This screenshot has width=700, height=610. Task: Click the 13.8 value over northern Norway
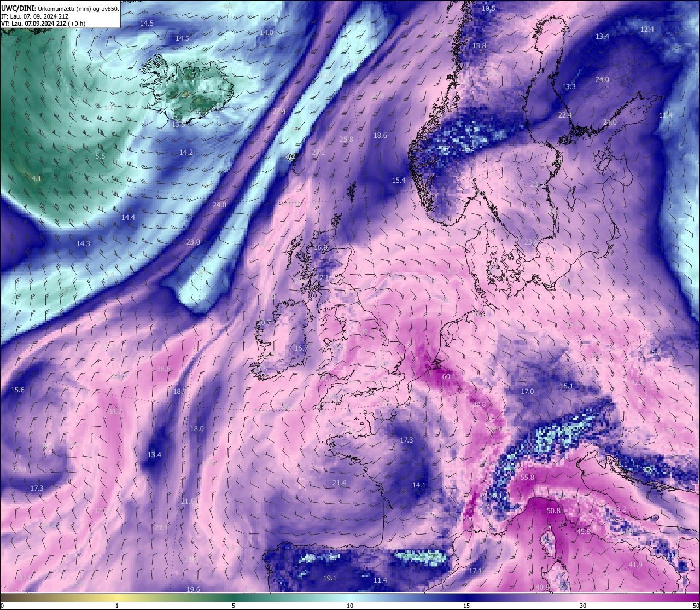tap(479, 46)
